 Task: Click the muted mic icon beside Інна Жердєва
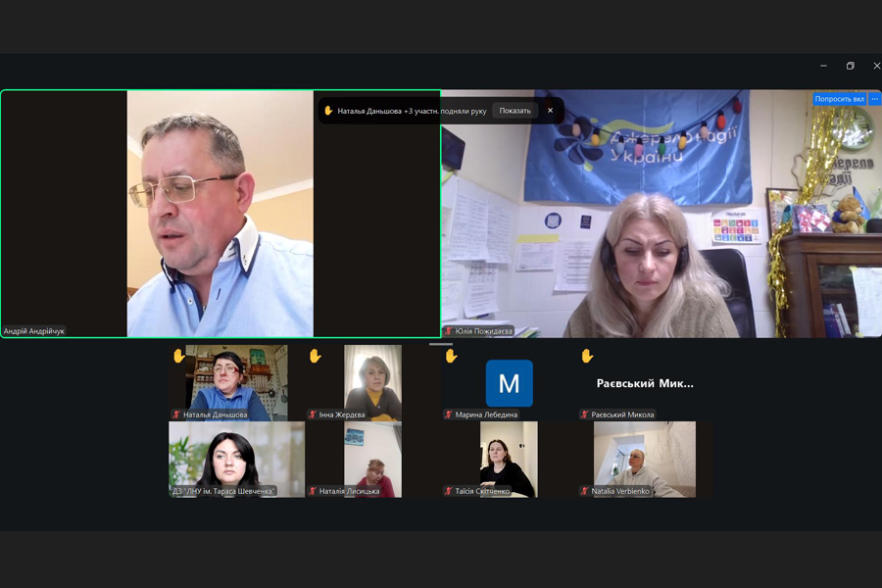313,415
